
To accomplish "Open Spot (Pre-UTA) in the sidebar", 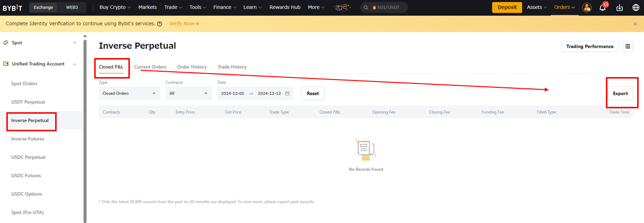I will click(x=26, y=212).
